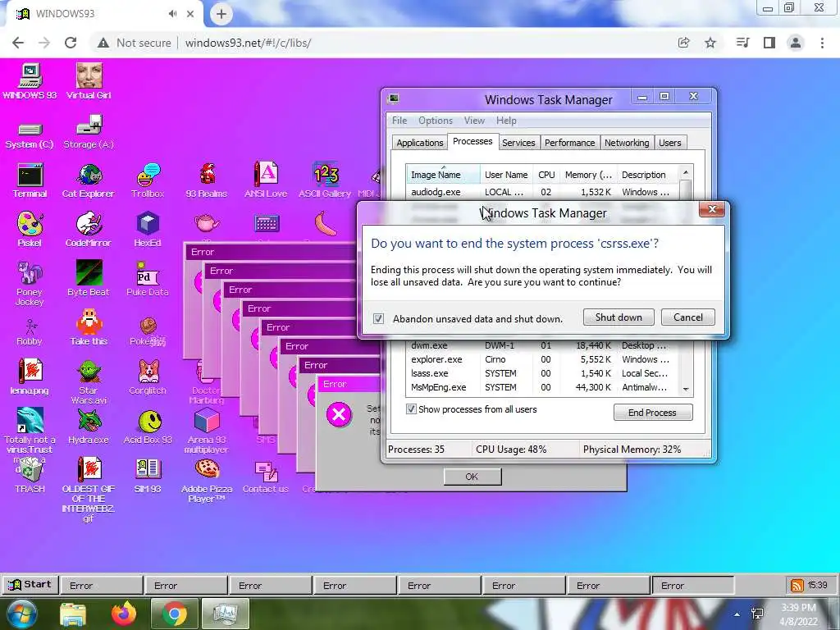Switch to the Applications tab
This screenshot has width=840, height=630.
tap(419, 143)
